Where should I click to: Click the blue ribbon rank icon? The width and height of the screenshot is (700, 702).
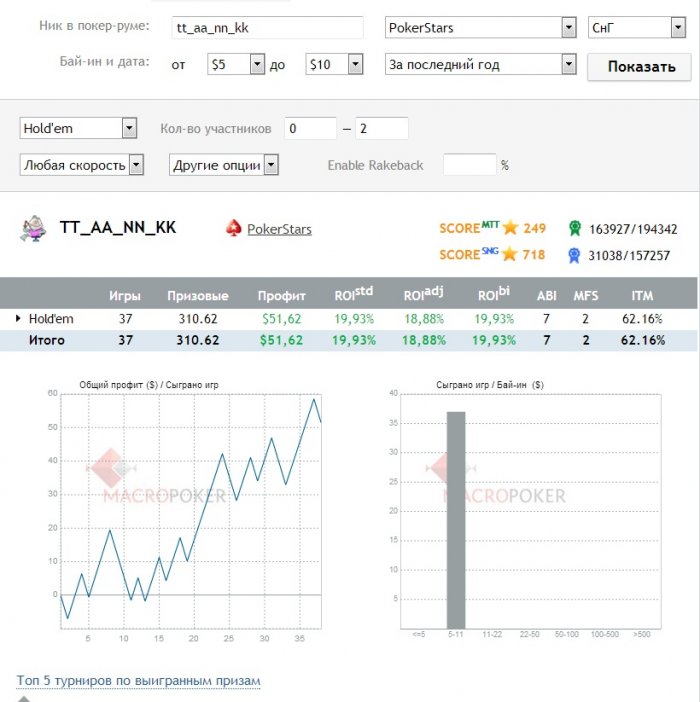click(x=574, y=256)
